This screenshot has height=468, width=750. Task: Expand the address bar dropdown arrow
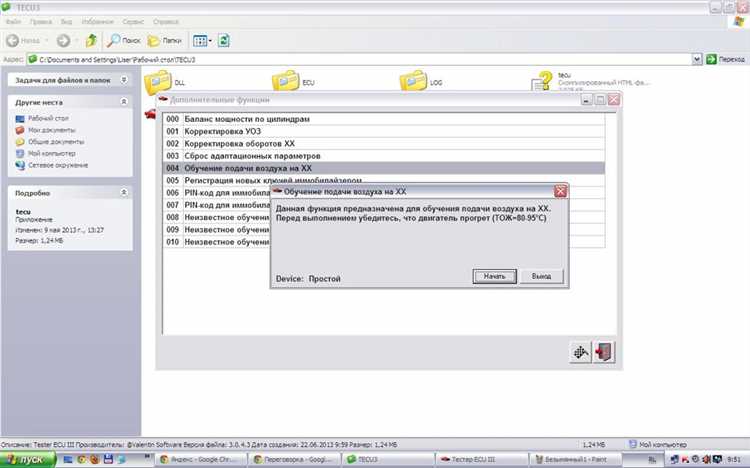point(696,60)
